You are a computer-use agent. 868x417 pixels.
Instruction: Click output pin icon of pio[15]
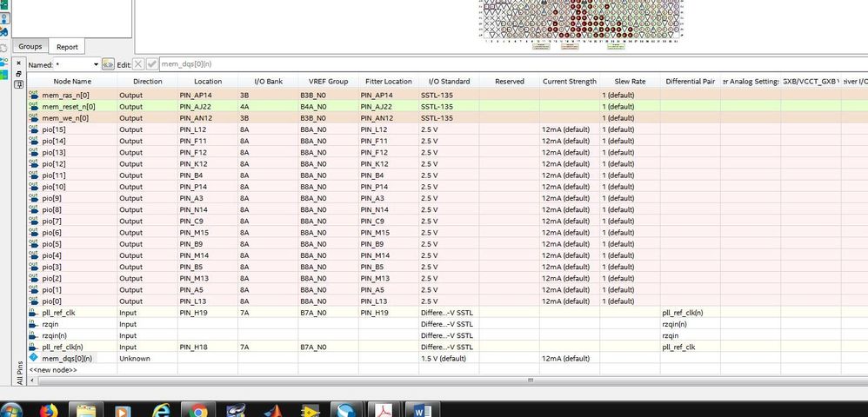[x=34, y=129]
